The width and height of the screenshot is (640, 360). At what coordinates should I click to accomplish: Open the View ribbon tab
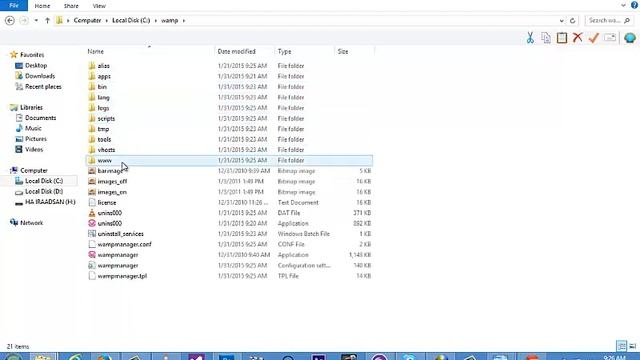99,6
